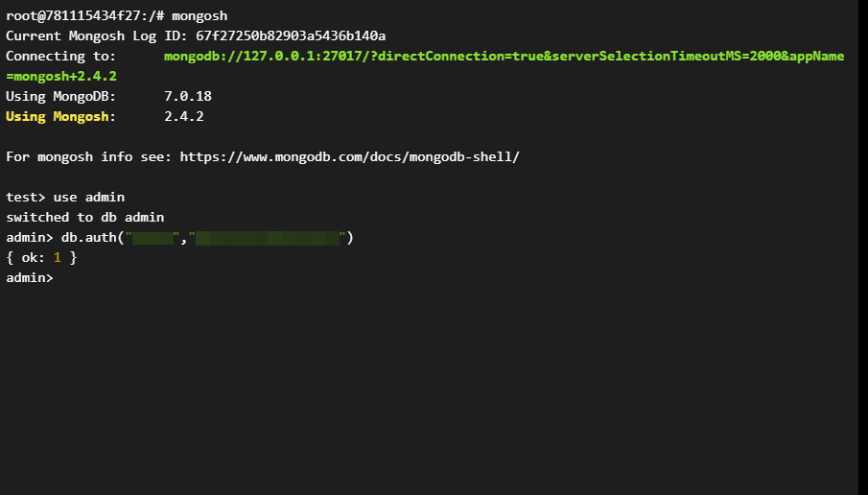Click the 'switched to db admin' output
The width and height of the screenshot is (868, 495).
tap(85, 217)
